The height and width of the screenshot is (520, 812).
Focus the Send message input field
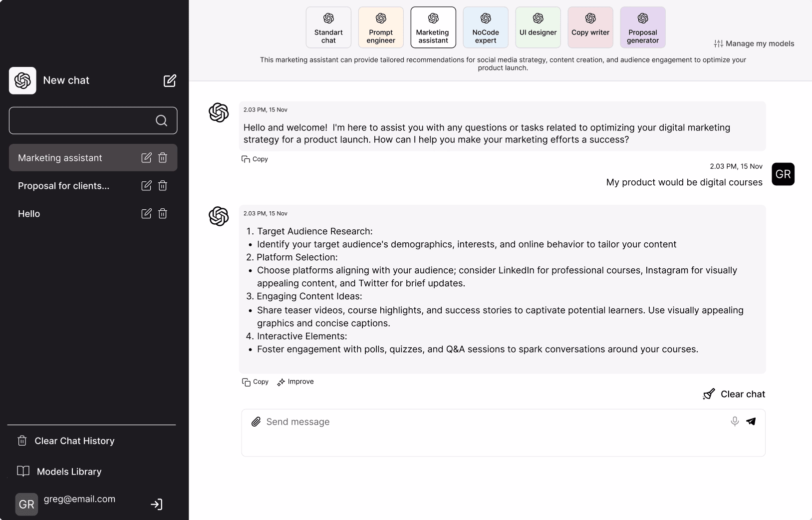pos(503,433)
